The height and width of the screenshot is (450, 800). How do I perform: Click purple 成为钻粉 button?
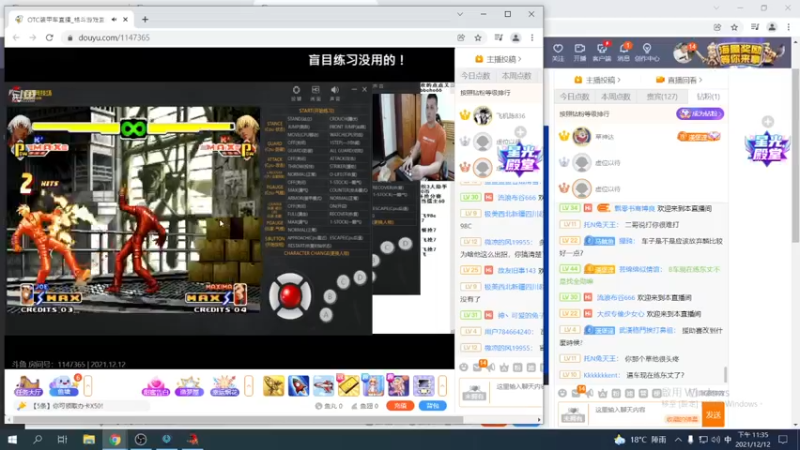point(700,114)
